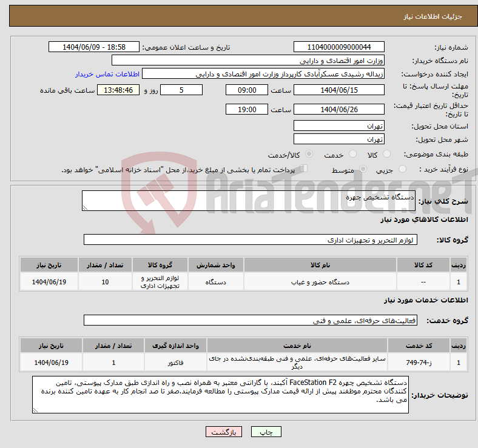Click the general description text area دستگاه تشخیص چهره
This screenshot has height=448, width=478.
point(249,201)
